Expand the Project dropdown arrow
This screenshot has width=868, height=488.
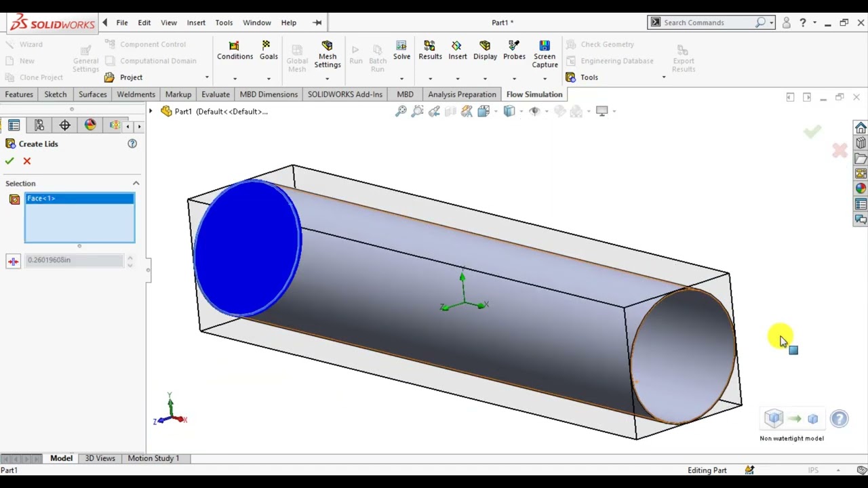(207, 77)
